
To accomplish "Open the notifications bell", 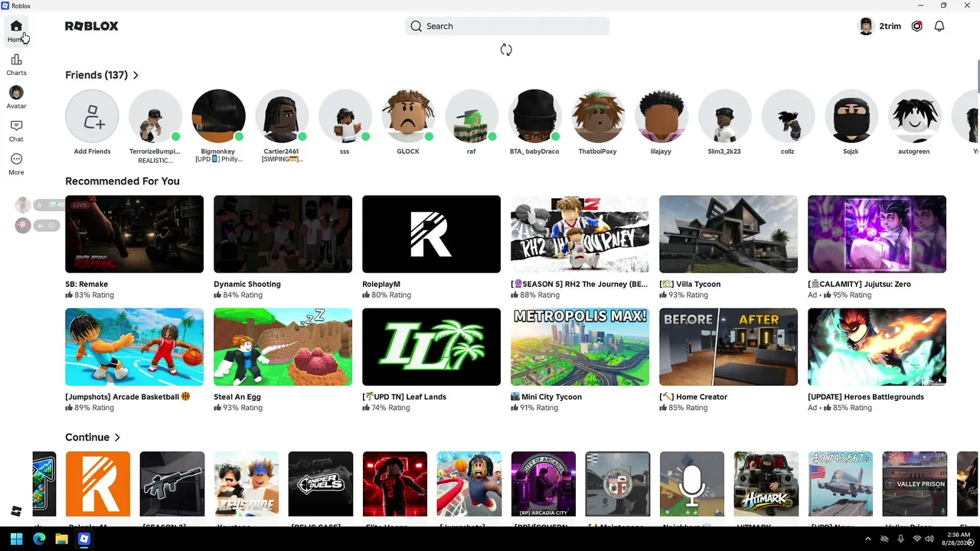I will coord(939,26).
